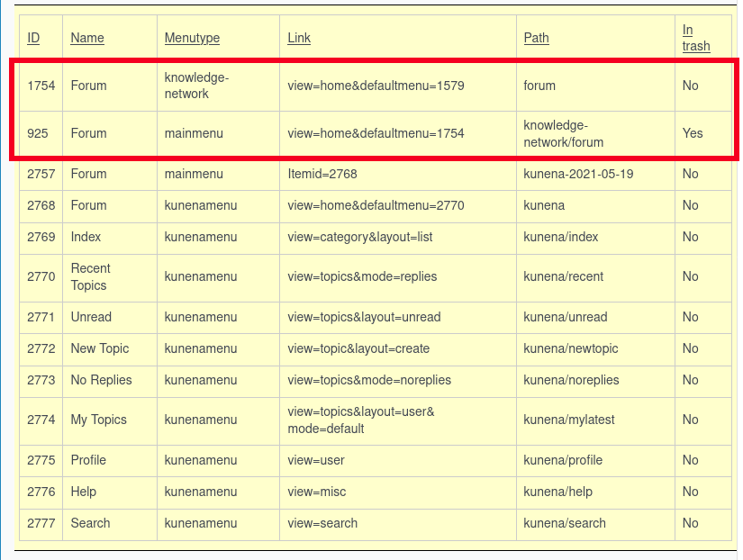Click the Yes value in In trash column
Image resolution: width=743 pixels, height=560 pixels.
coord(693,133)
